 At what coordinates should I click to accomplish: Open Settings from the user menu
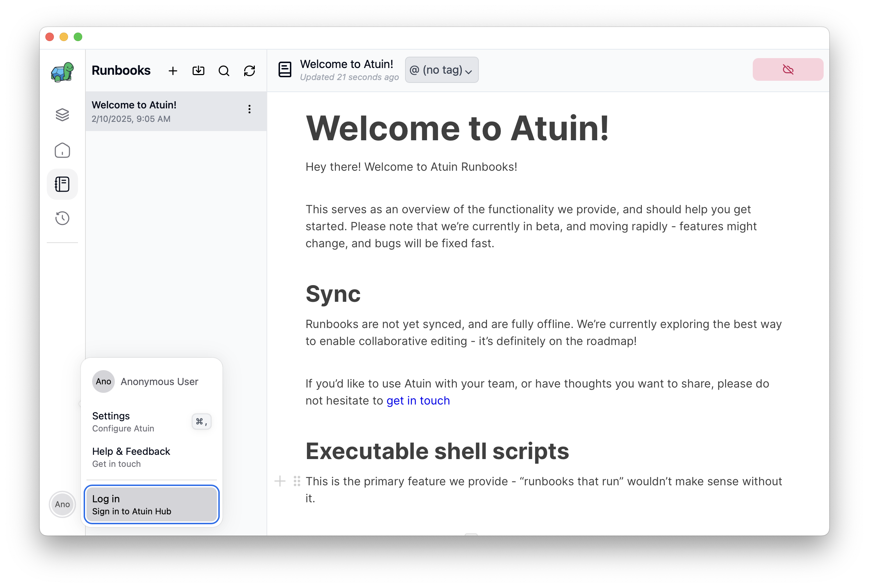pos(152,422)
